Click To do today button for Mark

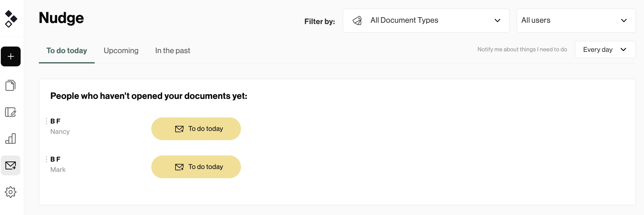pos(196,167)
